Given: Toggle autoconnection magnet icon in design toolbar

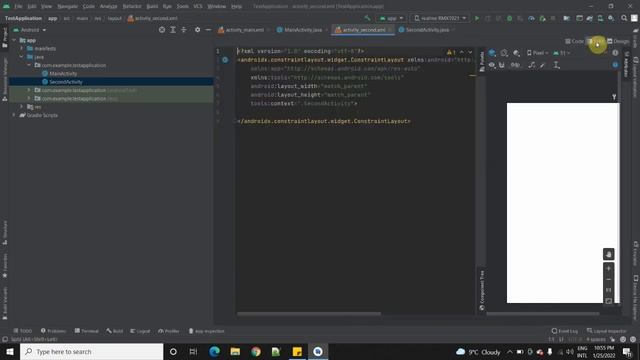Looking at the screenshot, I should click(x=502, y=65).
